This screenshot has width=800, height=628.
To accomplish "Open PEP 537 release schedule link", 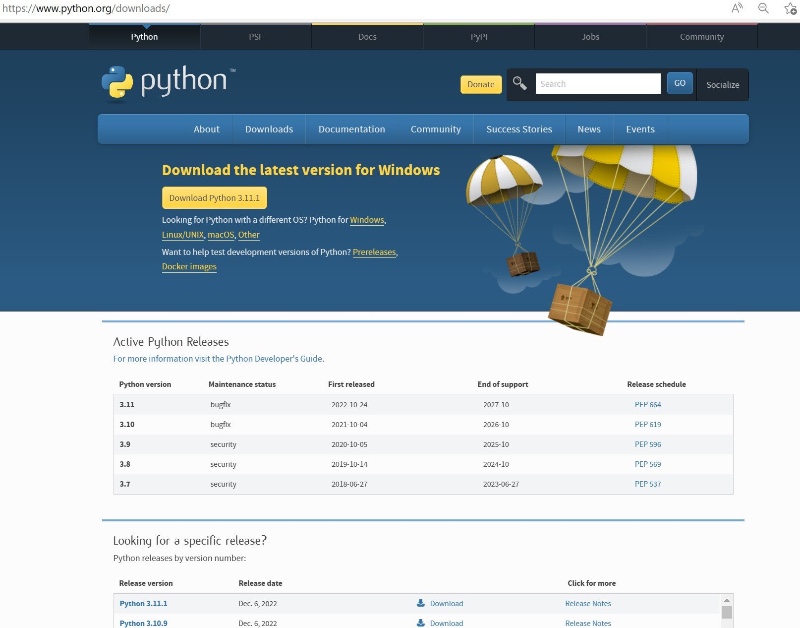I will (647, 484).
